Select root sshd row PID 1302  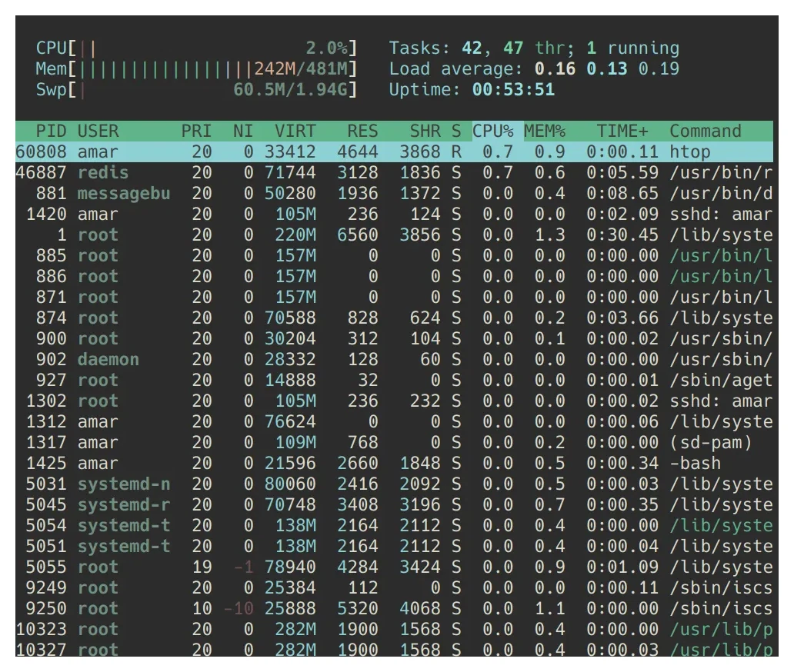[x=394, y=401]
